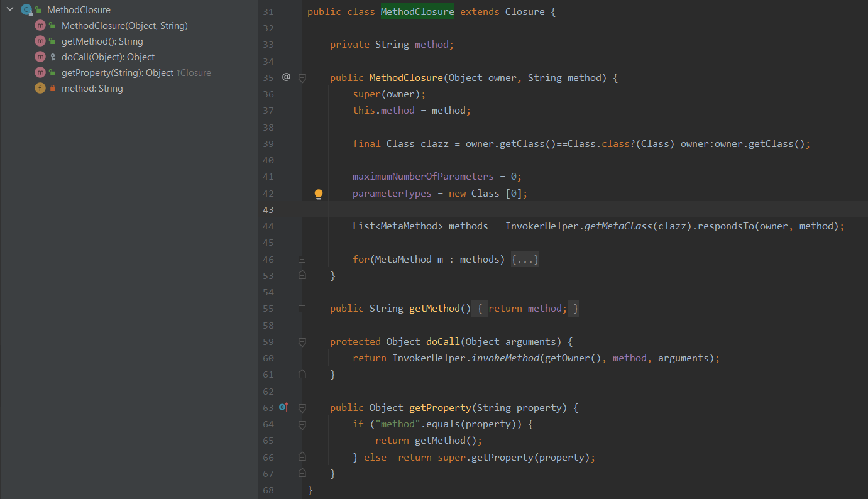Fold the if block at line 64

point(302,424)
